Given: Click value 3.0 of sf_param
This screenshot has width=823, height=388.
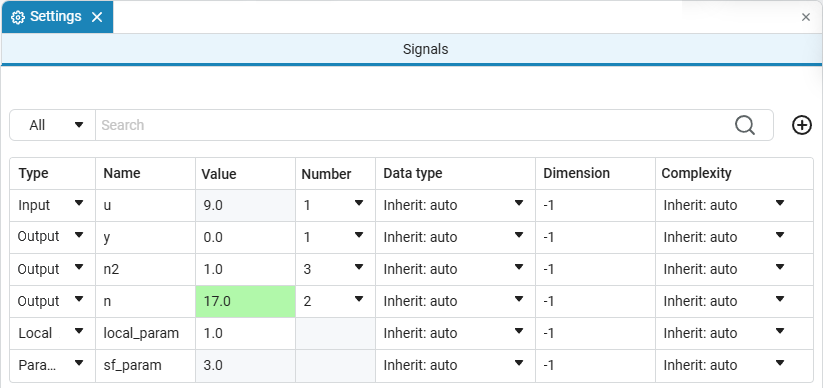Looking at the screenshot, I should tap(246, 365).
